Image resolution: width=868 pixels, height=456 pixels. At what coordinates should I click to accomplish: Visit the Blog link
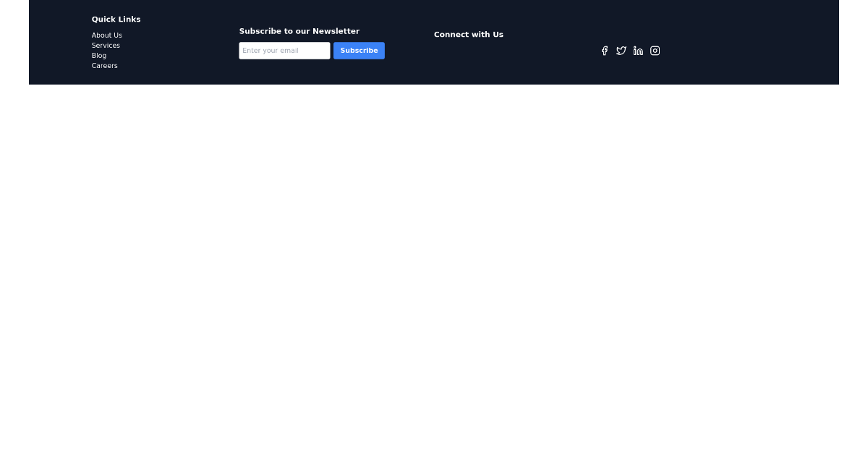point(98,55)
